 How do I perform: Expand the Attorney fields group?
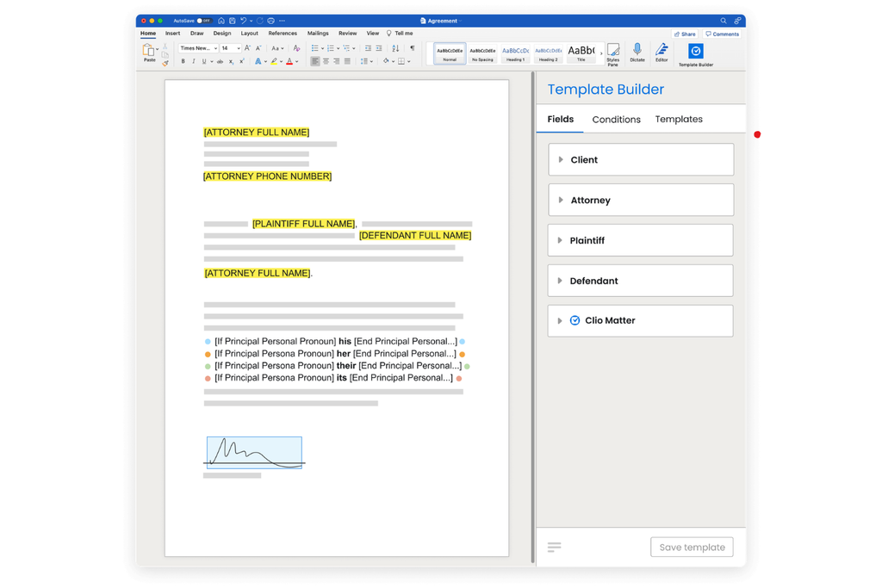641,200
